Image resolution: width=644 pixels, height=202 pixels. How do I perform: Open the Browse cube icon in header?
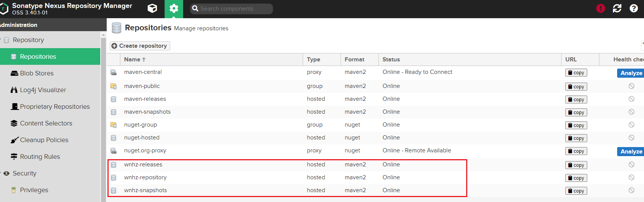tap(152, 8)
